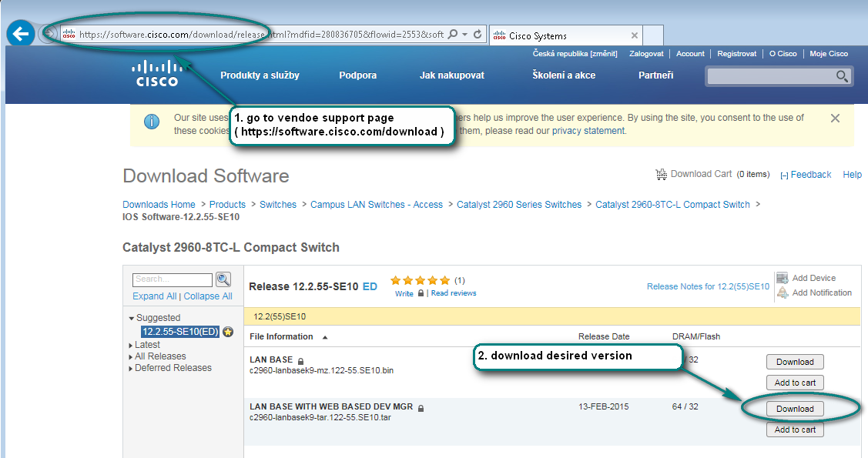Viewport: 868px width, 458px height.
Task: Open the Help link
Action: pyautogui.click(x=852, y=175)
